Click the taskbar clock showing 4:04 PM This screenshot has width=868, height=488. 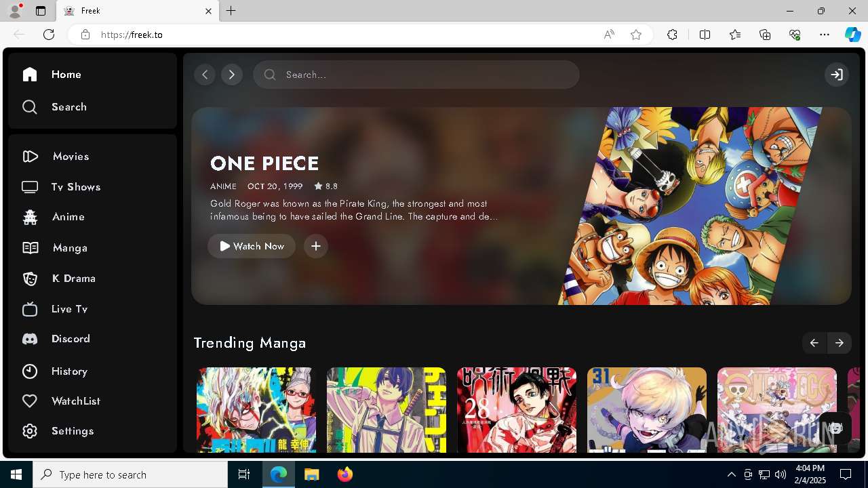tap(810, 474)
